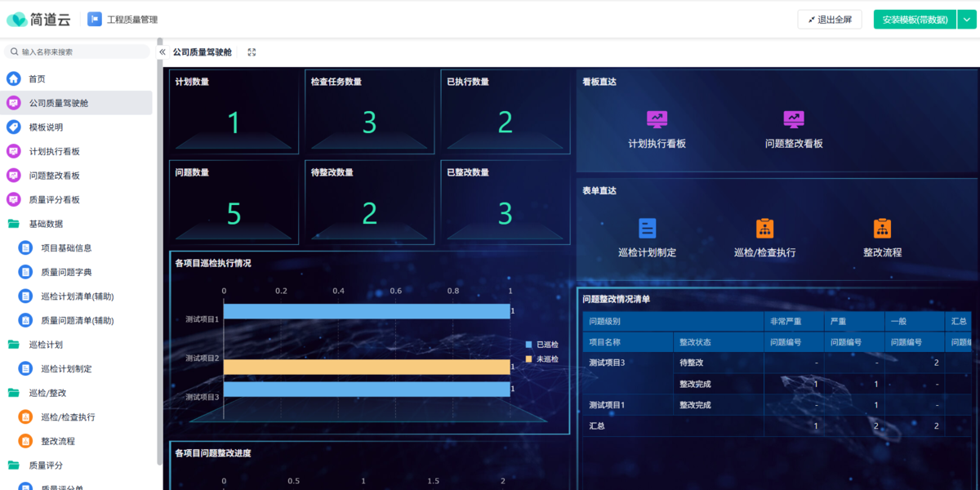Toggle 已巡检 legend entry in chart
Image resolution: width=980 pixels, height=490 pixels.
(542, 345)
